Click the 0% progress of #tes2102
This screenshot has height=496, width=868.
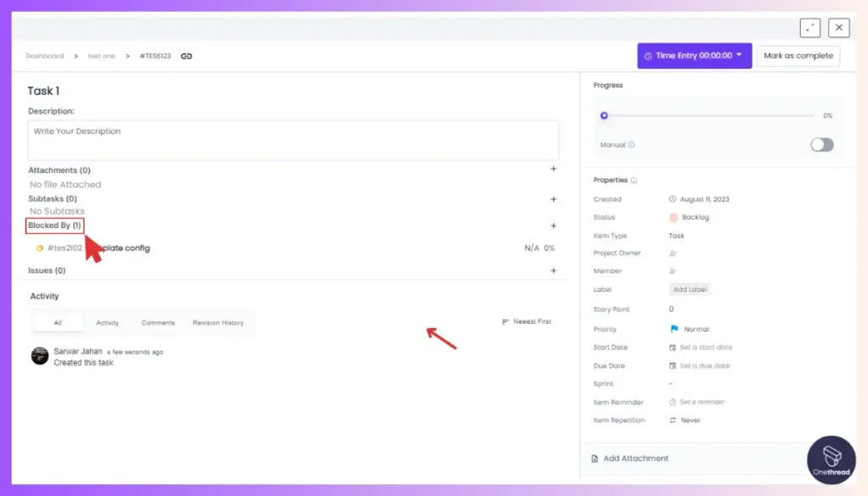[x=549, y=248]
